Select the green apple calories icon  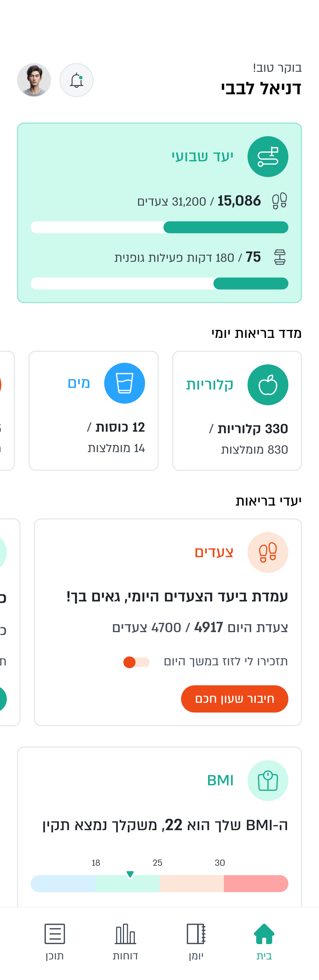268,385
